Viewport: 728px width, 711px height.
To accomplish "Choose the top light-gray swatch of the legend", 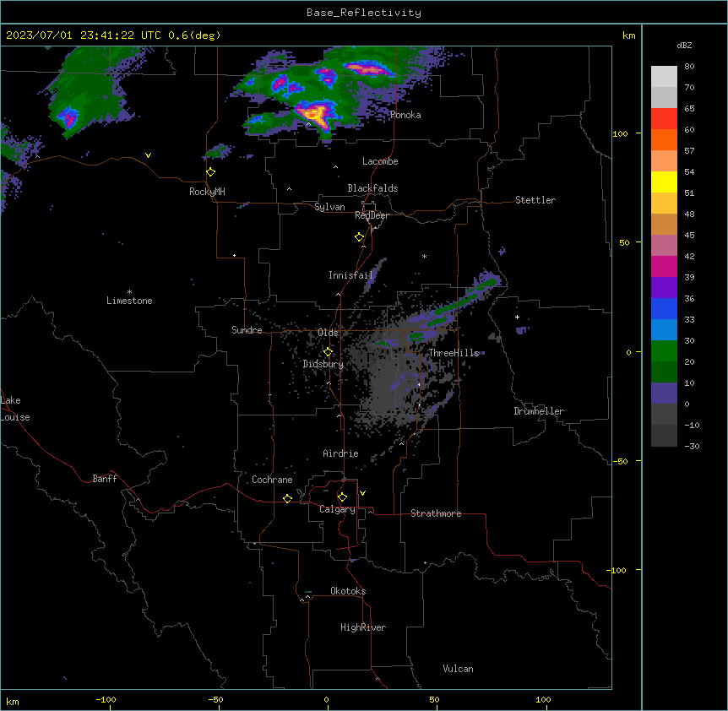I will 664,76.
